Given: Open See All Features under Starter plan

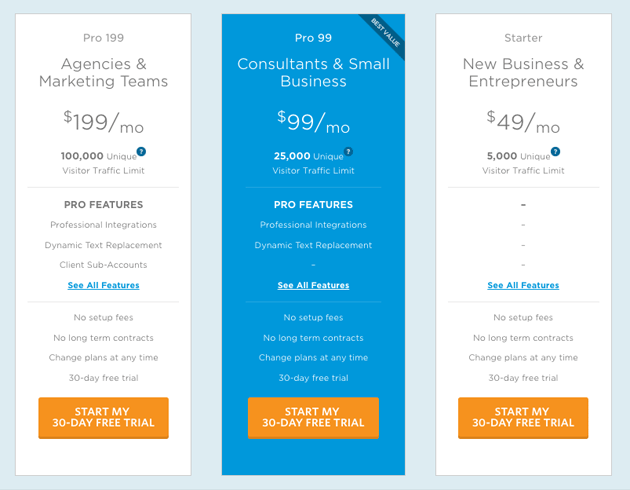Looking at the screenshot, I should (x=523, y=285).
